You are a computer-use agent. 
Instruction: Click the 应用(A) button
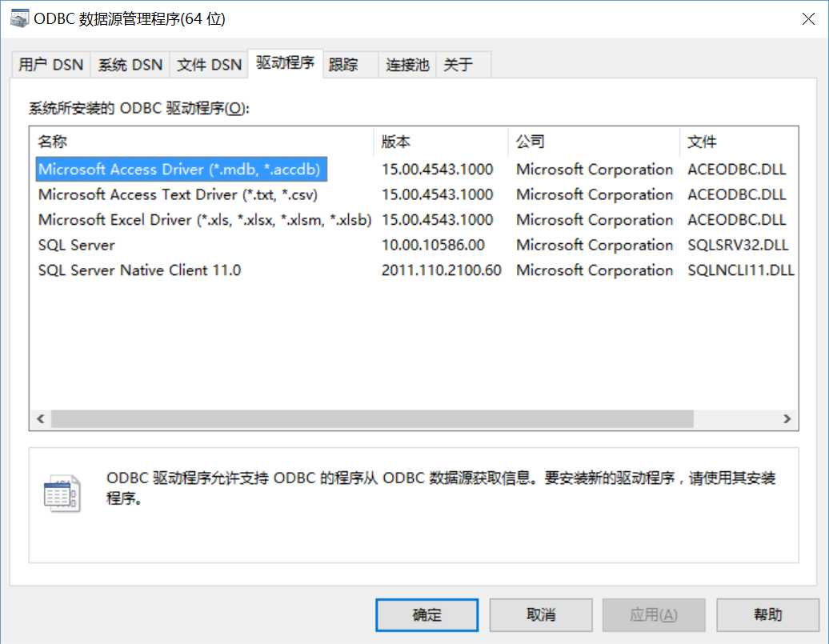coord(654,615)
